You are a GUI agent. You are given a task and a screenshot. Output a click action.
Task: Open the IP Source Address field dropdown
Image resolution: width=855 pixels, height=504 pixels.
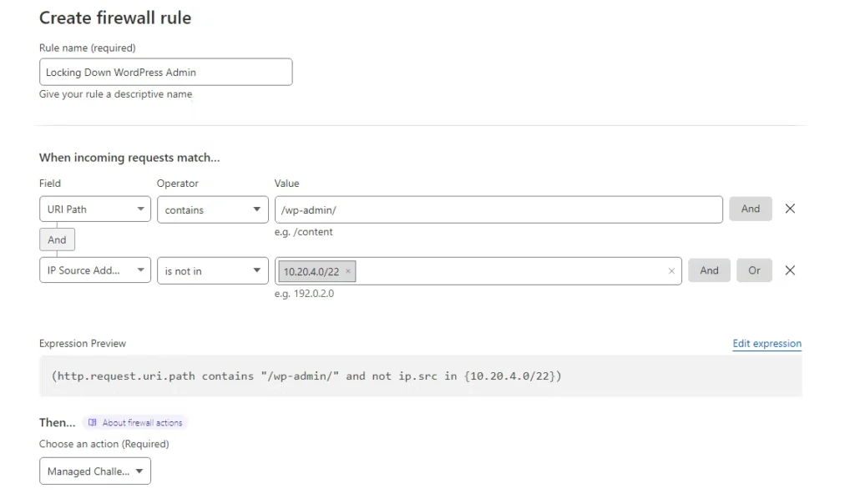point(94,270)
